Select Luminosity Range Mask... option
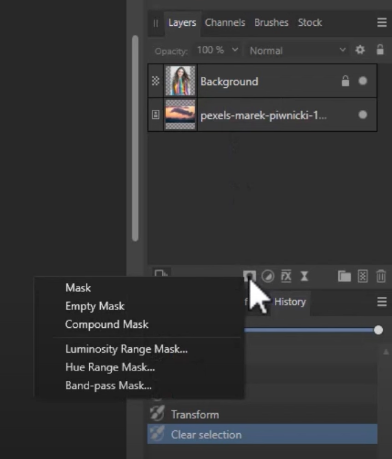392x459 pixels. pyautogui.click(x=126, y=349)
